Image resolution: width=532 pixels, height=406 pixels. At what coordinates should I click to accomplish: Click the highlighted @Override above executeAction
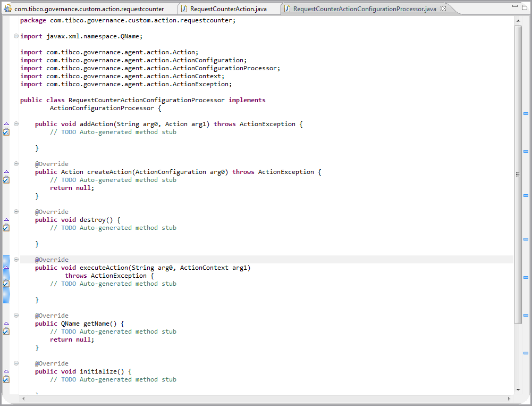(x=52, y=260)
